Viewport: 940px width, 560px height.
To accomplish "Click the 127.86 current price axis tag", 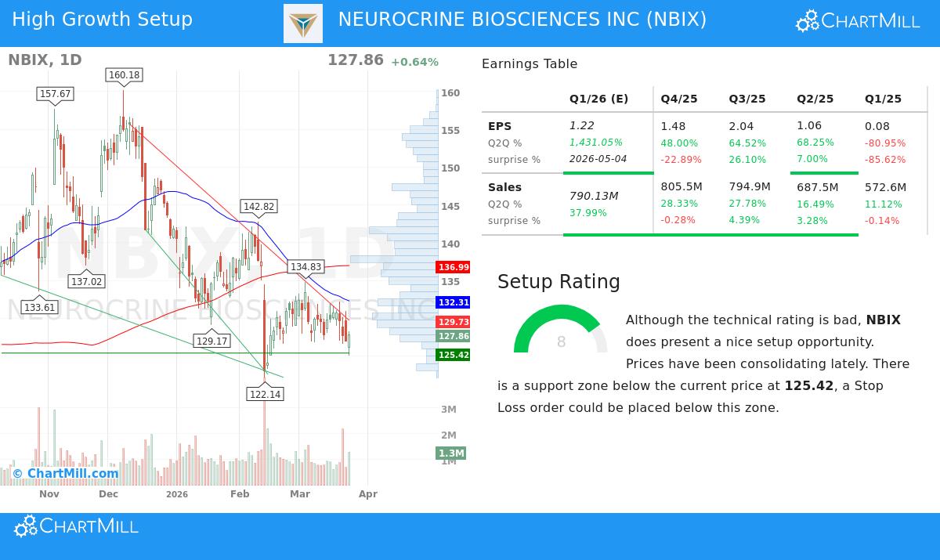I will click(x=454, y=336).
